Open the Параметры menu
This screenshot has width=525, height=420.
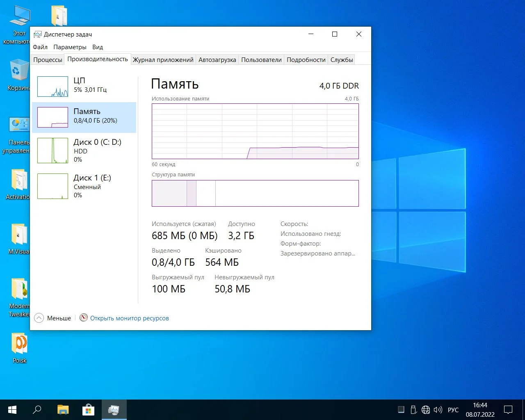tap(70, 47)
